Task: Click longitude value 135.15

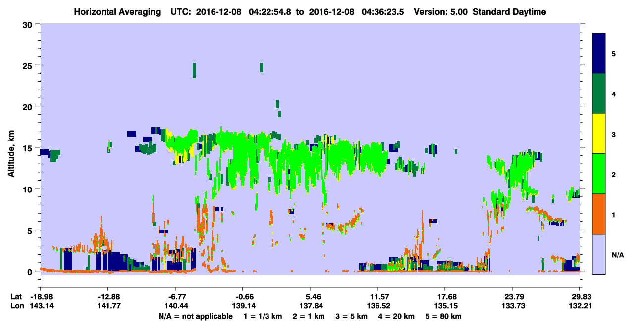Action: point(445,306)
